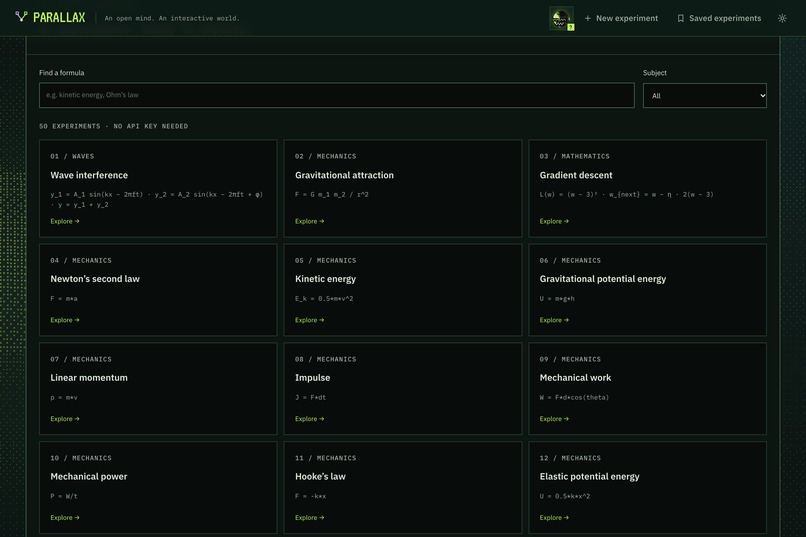Click the formula W = F*d*cos(theta)

click(574, 397)
